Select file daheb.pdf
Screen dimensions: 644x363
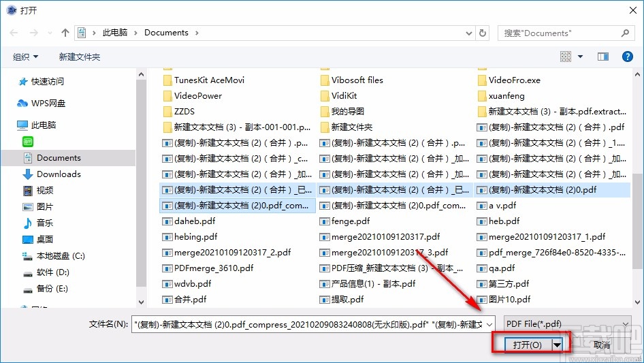click(189, 221)
